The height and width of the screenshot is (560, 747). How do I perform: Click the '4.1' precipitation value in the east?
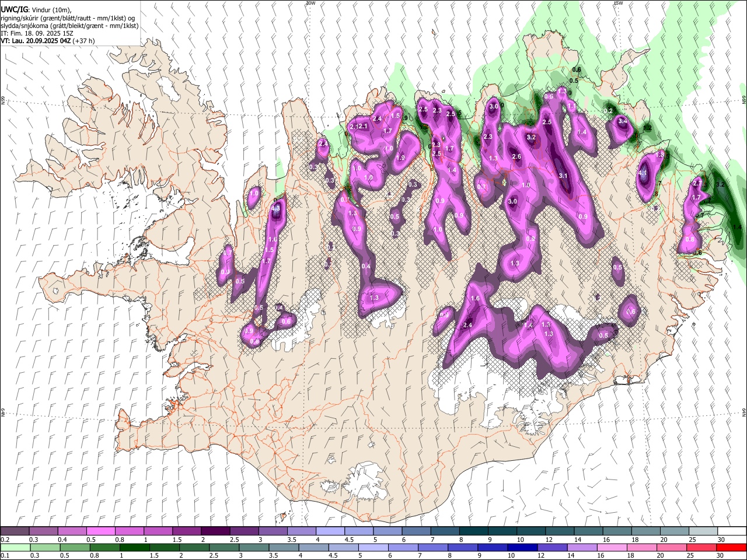(643, 173)
